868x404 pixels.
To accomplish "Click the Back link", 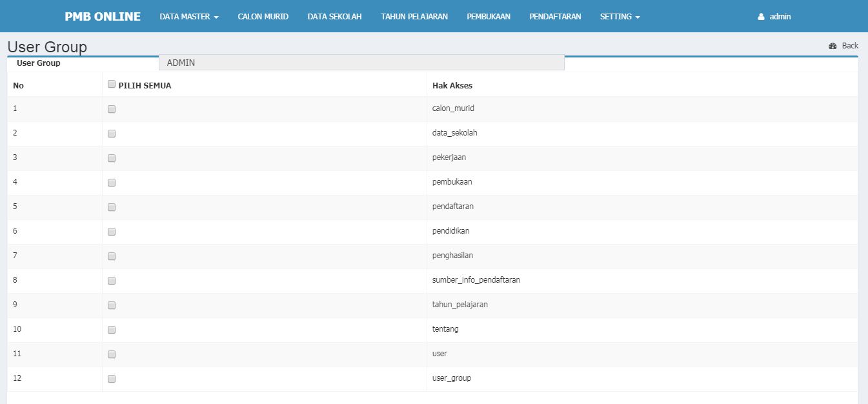I will [x=850, y=46].
